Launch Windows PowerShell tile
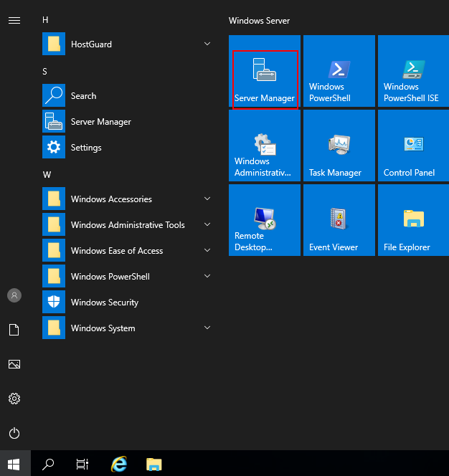The width and height of the screenshot is (449, 476). click(x=339, y=71)
